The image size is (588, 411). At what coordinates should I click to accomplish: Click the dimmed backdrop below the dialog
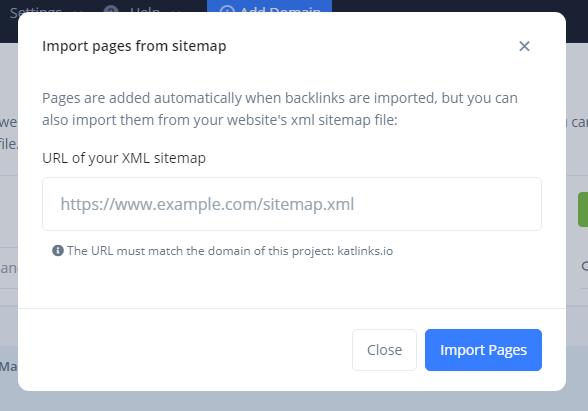click(294, 401)
